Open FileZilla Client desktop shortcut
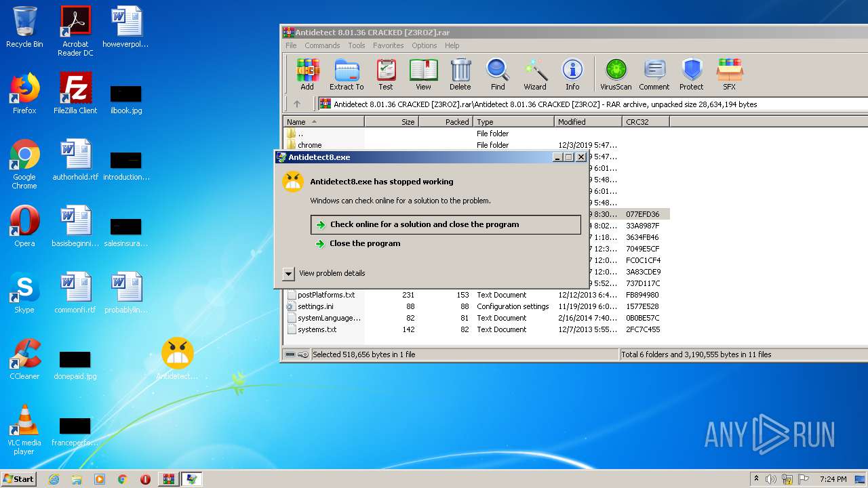Screen dimensions: 868x488 pos(75,94)
